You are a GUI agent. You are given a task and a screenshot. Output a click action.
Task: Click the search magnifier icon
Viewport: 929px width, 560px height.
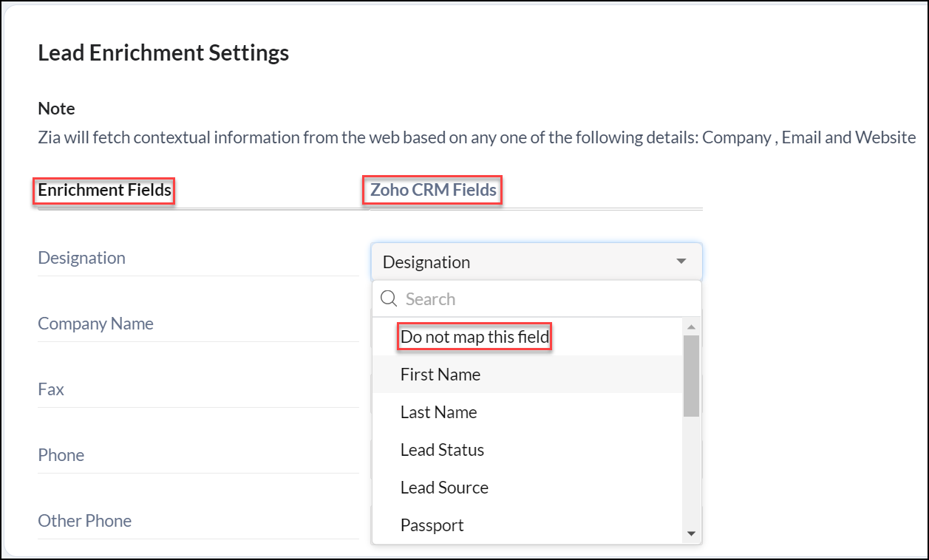389,298
